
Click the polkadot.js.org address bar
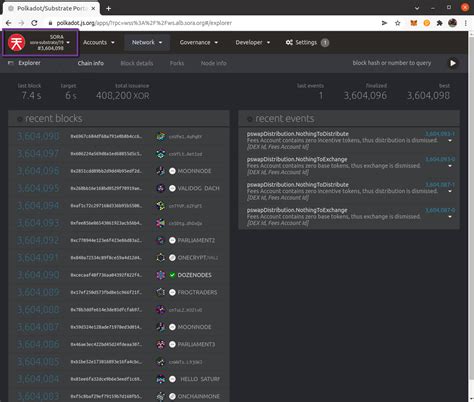click(x=213, y=23)
